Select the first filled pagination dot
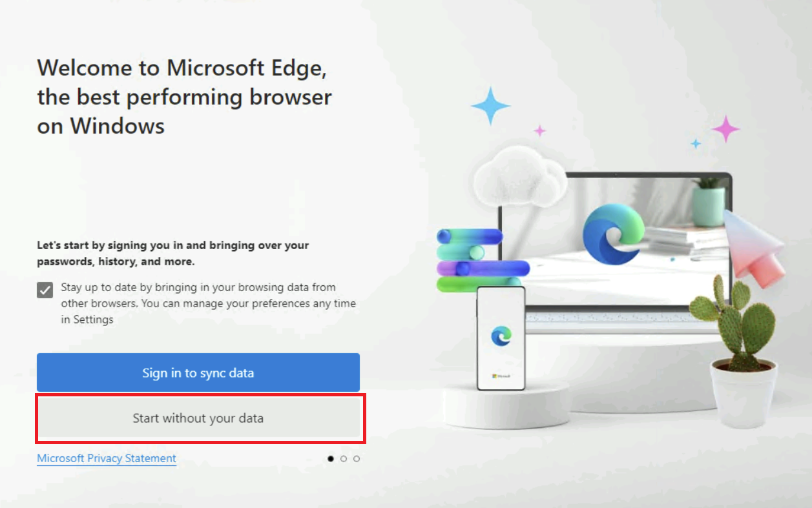Viewport: 812px width, 508px height. [x=331, y=459]
